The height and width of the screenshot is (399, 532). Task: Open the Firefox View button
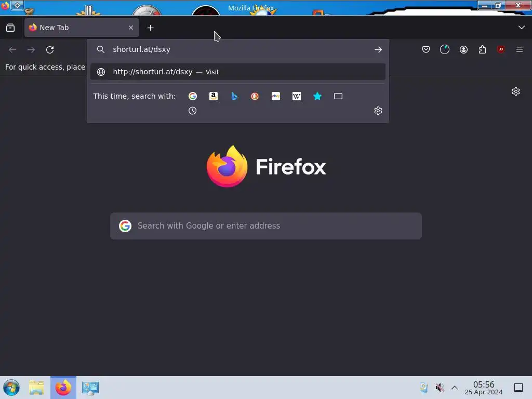[x=10, y=28]
